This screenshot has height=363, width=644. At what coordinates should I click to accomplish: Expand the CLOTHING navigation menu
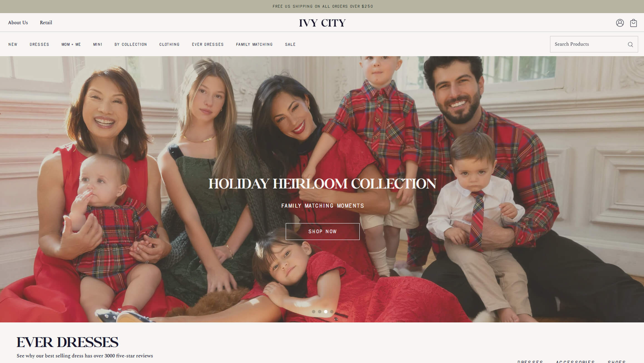pyautogui.click(x=169, y=45)
